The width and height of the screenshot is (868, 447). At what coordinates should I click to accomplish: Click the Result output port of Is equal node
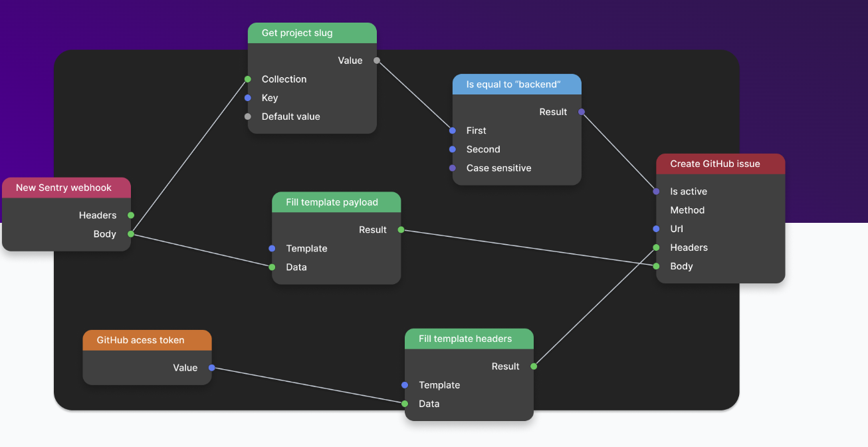click(582, 112)
